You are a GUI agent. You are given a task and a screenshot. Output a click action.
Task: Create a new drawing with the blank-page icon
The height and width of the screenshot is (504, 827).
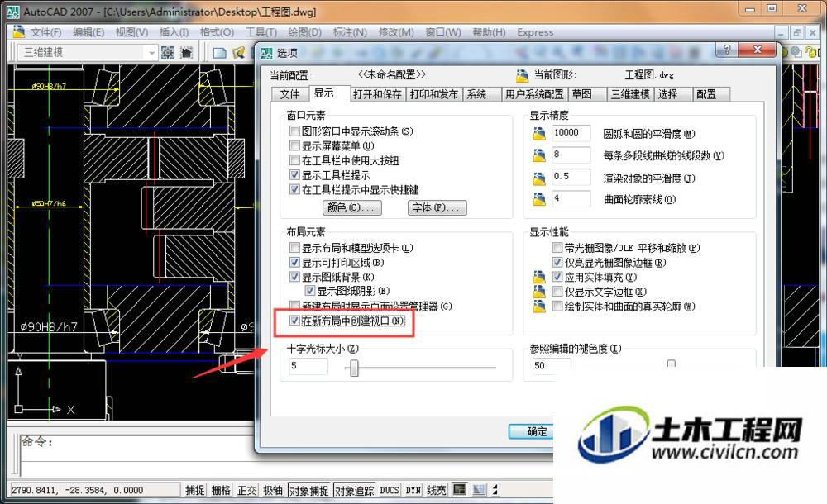pyautogui.click(x=219, y=53)
